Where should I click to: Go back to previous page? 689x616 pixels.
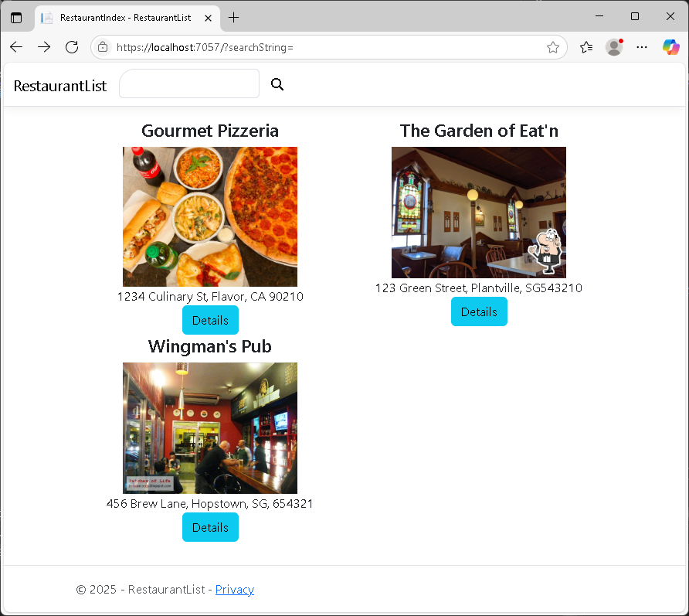[x=16, y=47]
